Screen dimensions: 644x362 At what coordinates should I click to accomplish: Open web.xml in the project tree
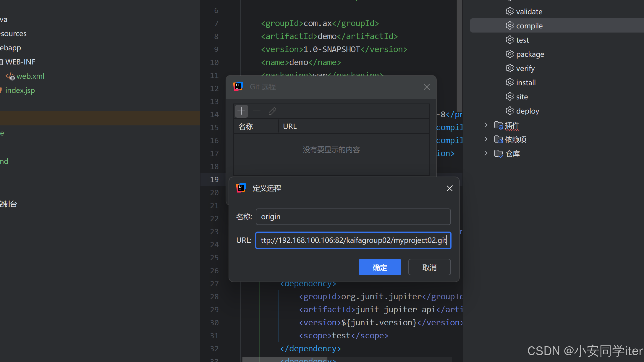(30, 76)
